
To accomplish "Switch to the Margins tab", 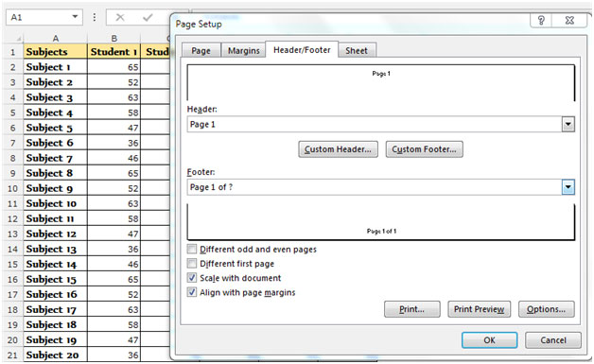I will 244,51.
